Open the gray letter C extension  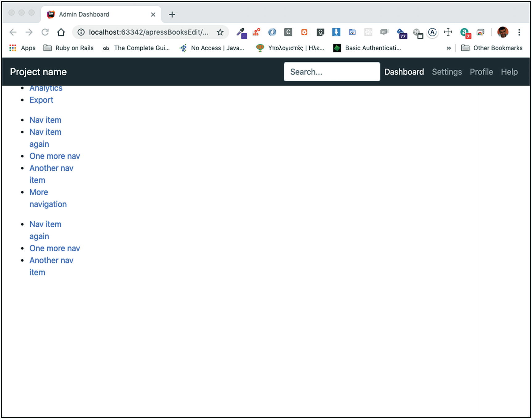[288, 32]
